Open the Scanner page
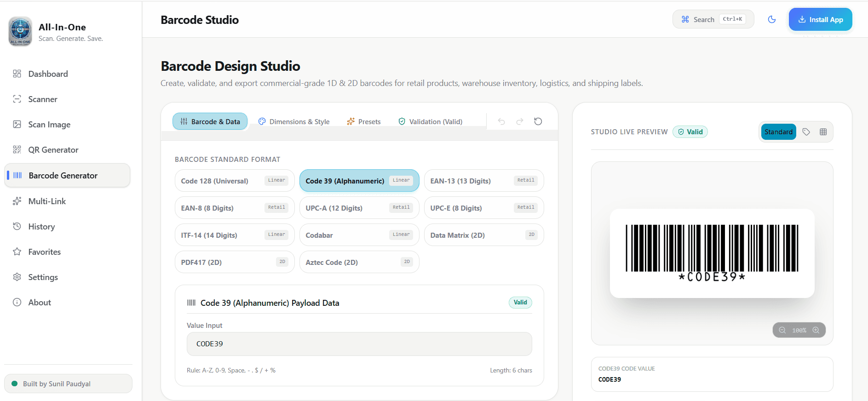The width and height of the screenshot is (868, 401). tap(67, 99)
